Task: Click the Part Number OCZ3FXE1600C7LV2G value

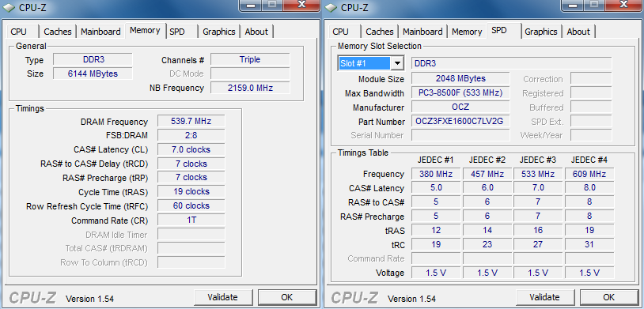Action: point(460,121)
